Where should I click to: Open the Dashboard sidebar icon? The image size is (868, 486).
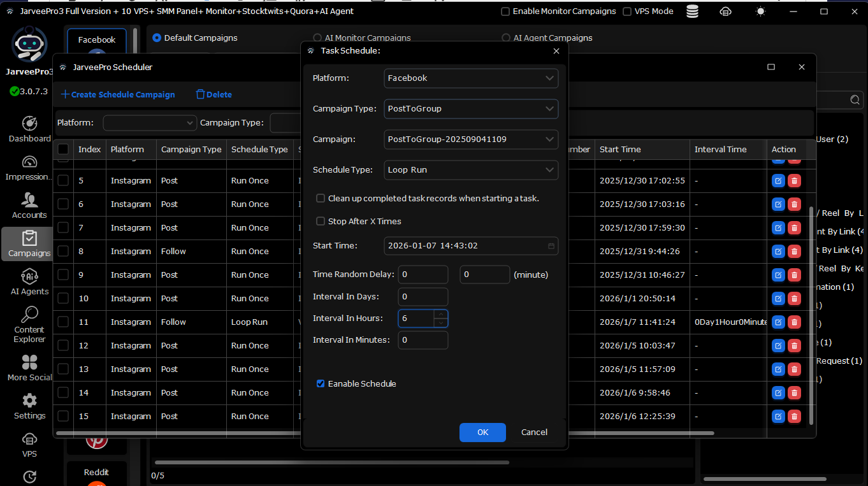pyautogui.click(x=29, y=128)
